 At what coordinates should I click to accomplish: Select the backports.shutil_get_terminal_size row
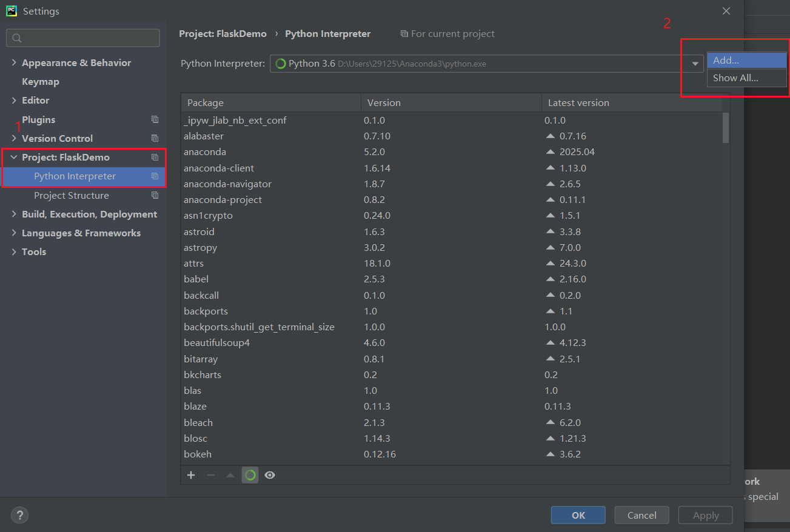(x=452, y=327)
